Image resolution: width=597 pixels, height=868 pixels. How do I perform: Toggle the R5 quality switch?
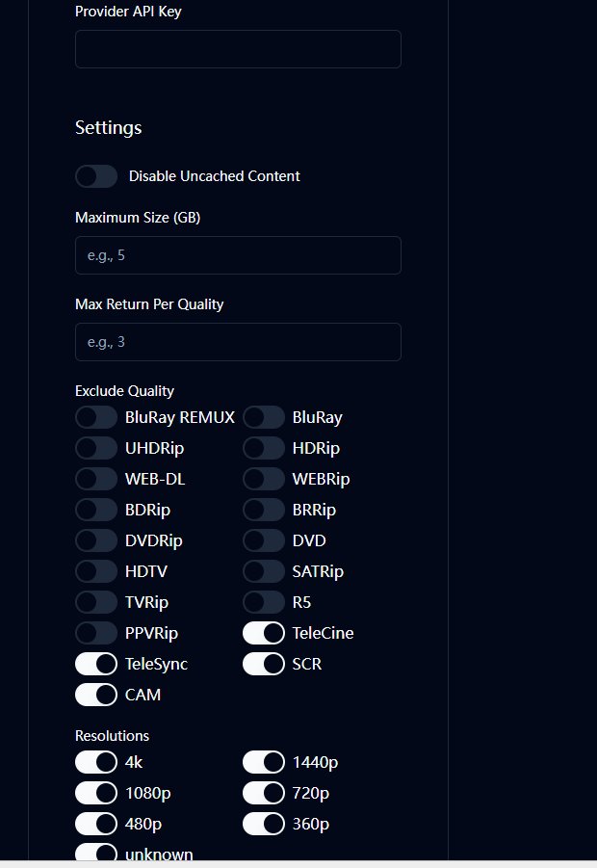point(263,602)
